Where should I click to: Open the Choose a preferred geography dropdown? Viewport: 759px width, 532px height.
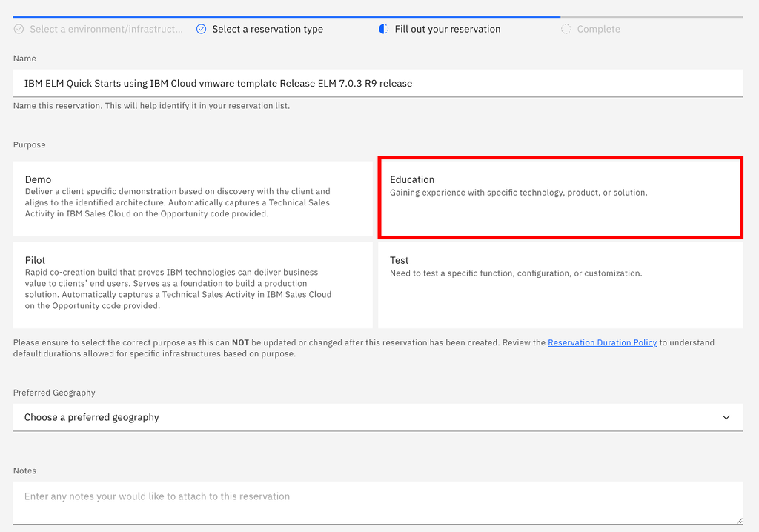click(377, 417)
